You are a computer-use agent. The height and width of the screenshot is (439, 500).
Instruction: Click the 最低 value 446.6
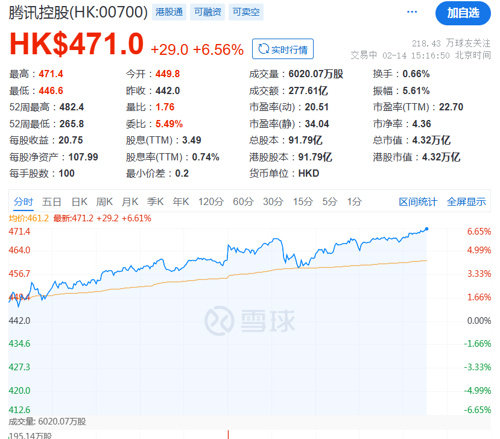[x=51, y=90]
